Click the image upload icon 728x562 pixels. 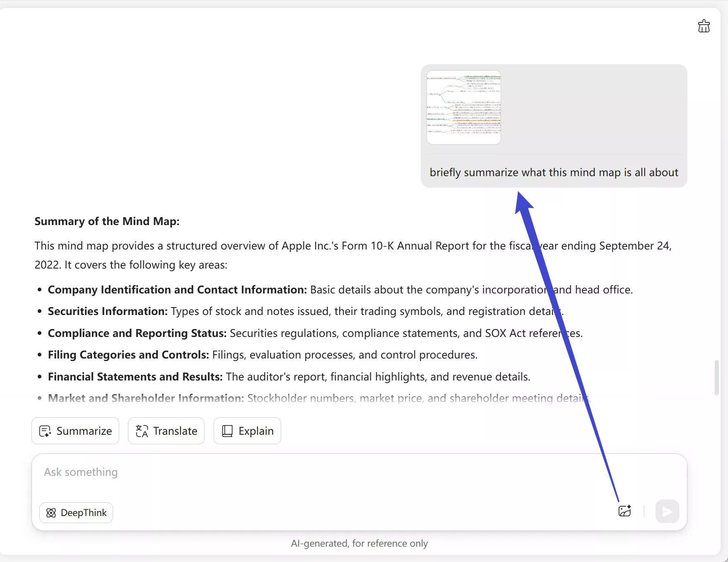click(624, 511)
